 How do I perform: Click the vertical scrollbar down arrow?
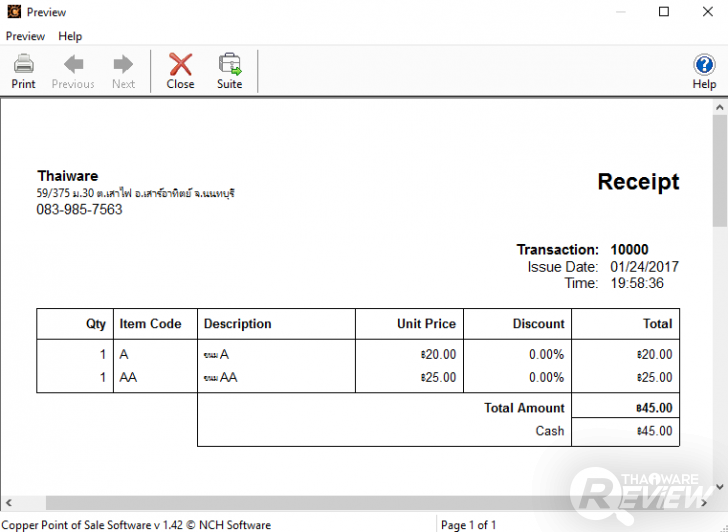(720, 487)
